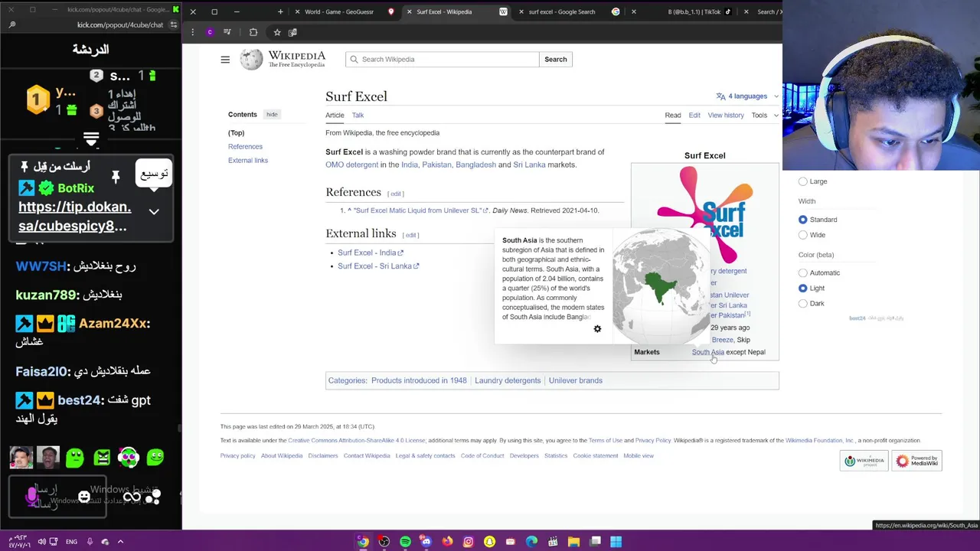Viewport: 980px width, 551px height.
Task: Click the popup settings gear icon
Action: tap(597, 329)
